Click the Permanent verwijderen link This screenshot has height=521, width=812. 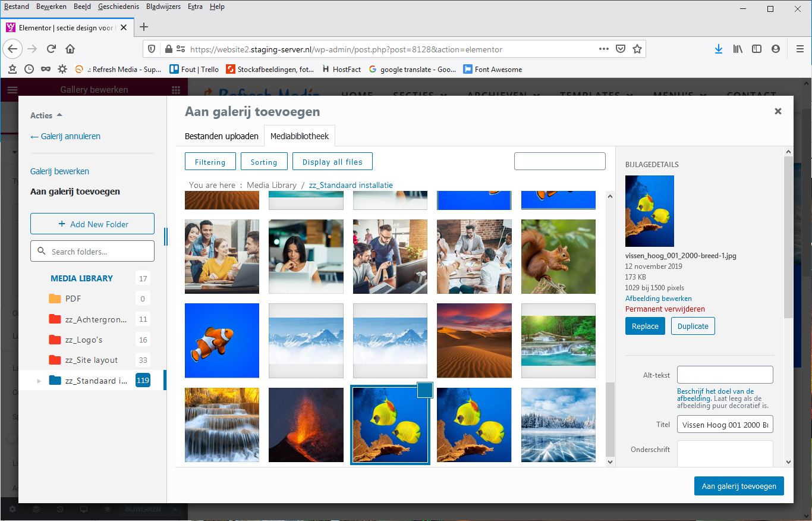click(x=665, y=309)
